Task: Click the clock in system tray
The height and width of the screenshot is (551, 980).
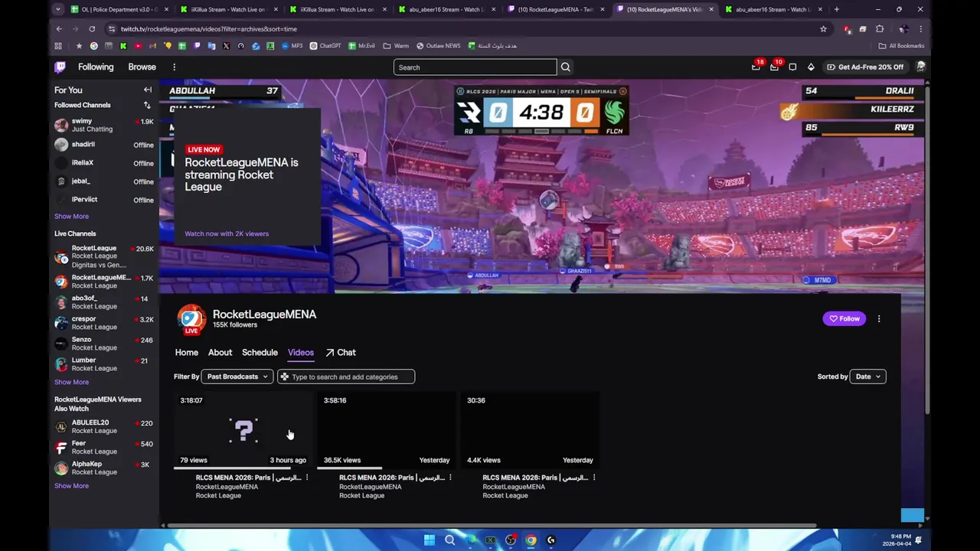Action: 897,540
